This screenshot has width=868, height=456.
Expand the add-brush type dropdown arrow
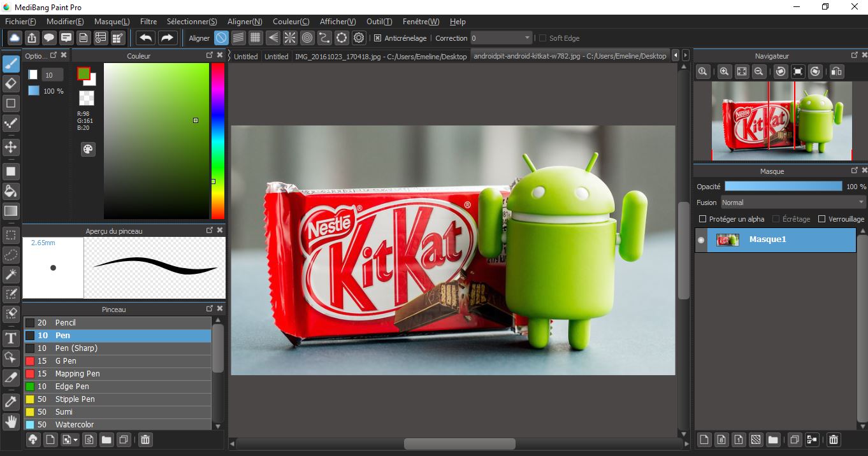point(76,440)
